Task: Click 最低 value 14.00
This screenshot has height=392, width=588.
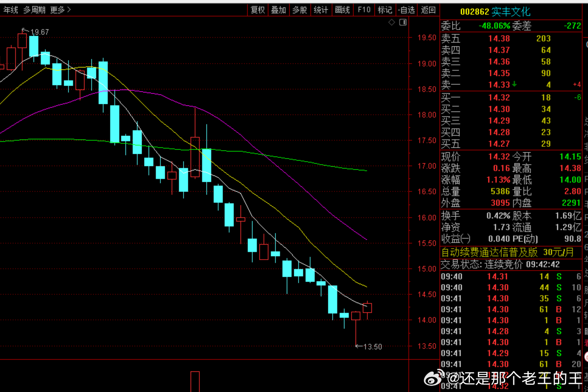Action: click(570, 180)
